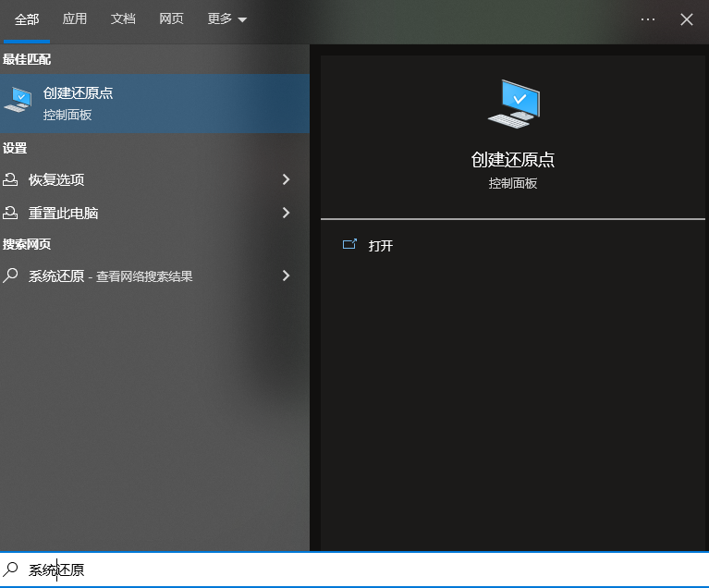Switch to the 网页 tab
Viewport: 709px width, 588px height.
click(171, 19)
